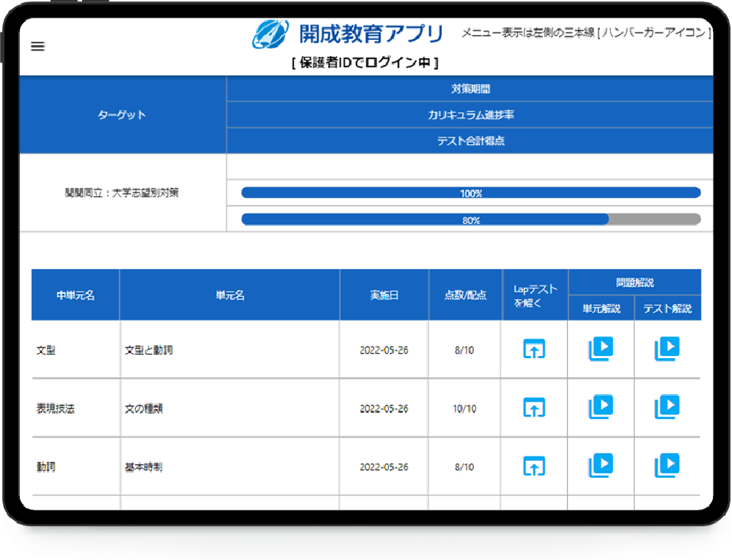Select the 中単元名 column header
Screen dimensions: 732x560
tap(75, 295)
